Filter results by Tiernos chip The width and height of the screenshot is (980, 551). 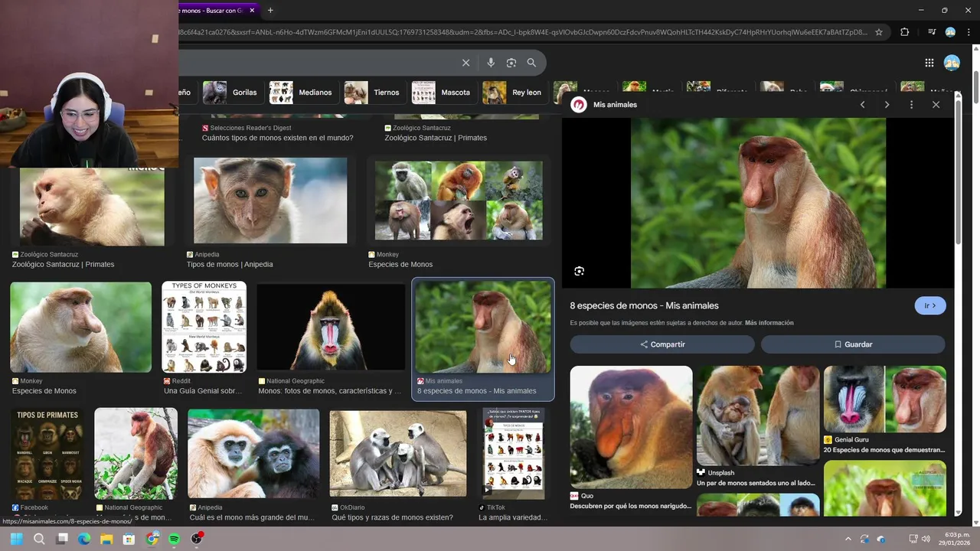373,93
